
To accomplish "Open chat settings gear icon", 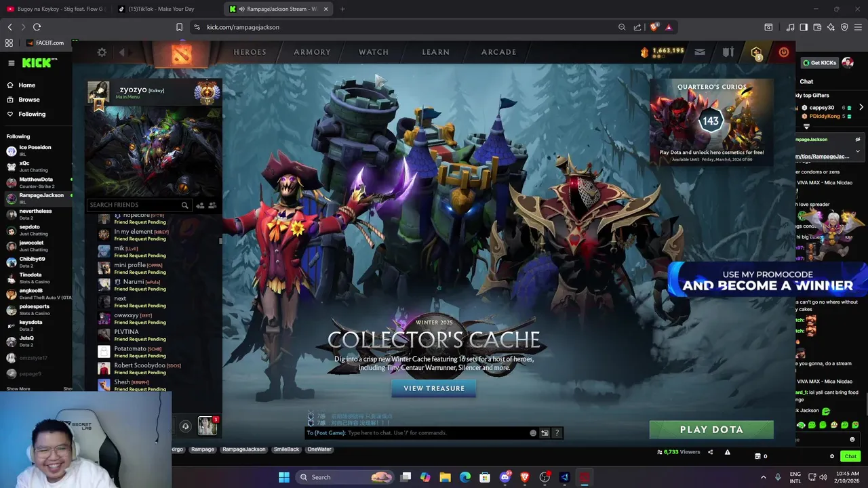I will [x=832, y=456].
